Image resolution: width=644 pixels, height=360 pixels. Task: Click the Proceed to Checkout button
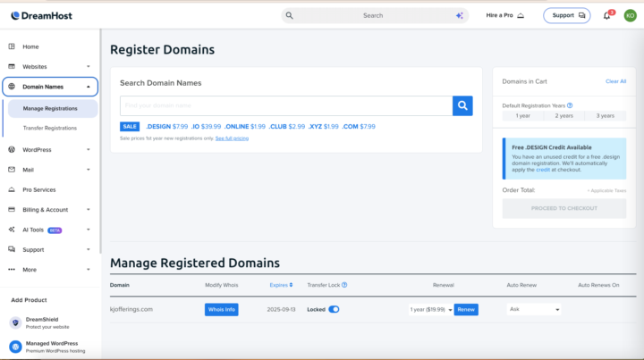point(563,208)
